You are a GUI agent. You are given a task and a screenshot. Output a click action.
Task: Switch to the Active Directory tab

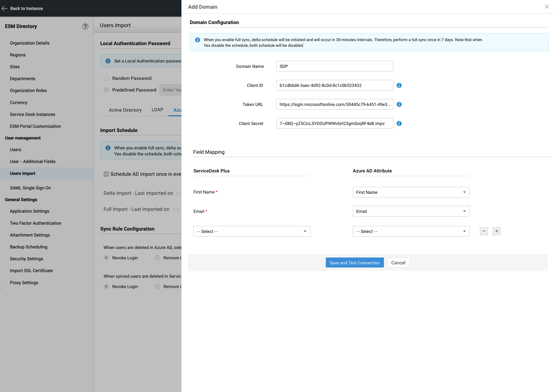click(125, 110)
